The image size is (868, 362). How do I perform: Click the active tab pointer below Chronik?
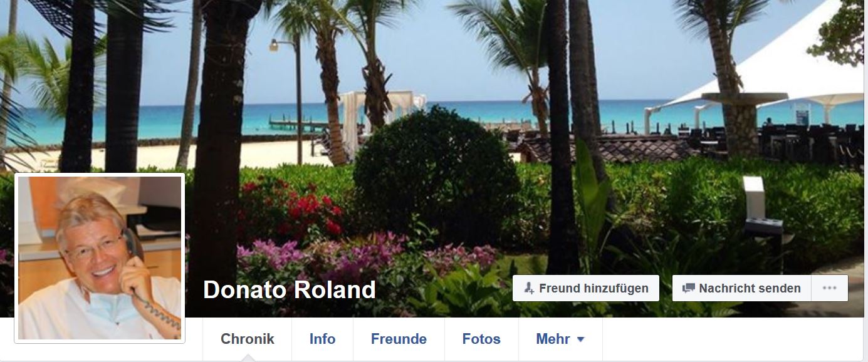point(248,358)
